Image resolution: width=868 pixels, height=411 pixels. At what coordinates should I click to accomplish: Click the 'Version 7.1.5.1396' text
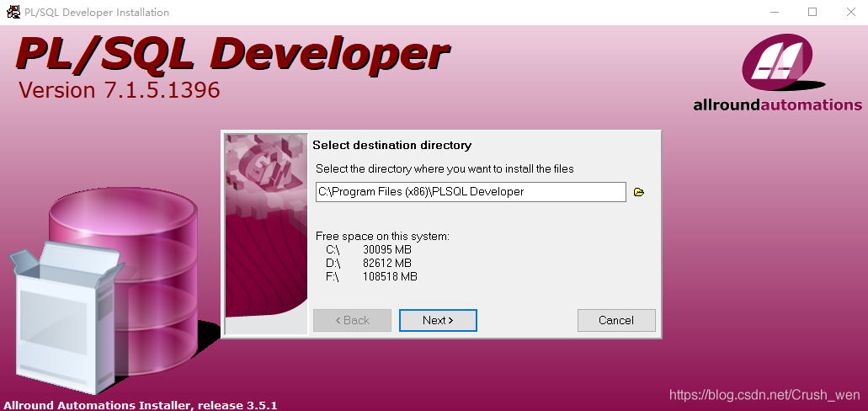[119, 90]
